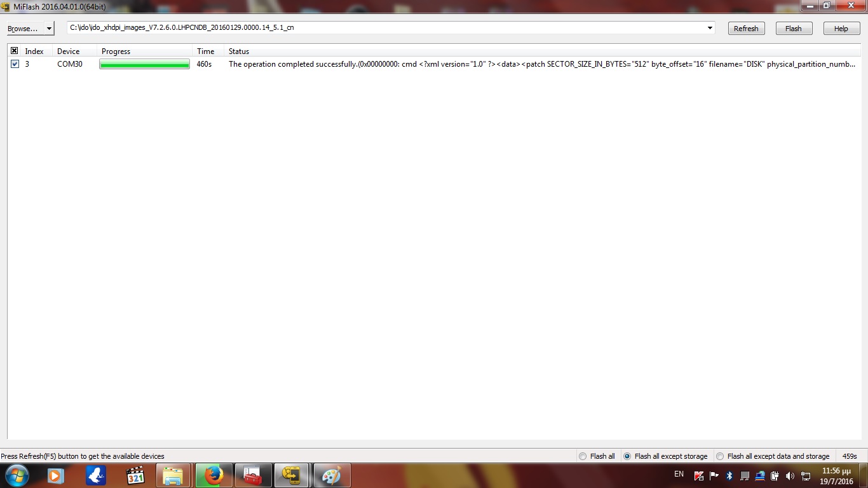
Task: Open the red toolbox app on taskbar
Action: click(253, 475)
